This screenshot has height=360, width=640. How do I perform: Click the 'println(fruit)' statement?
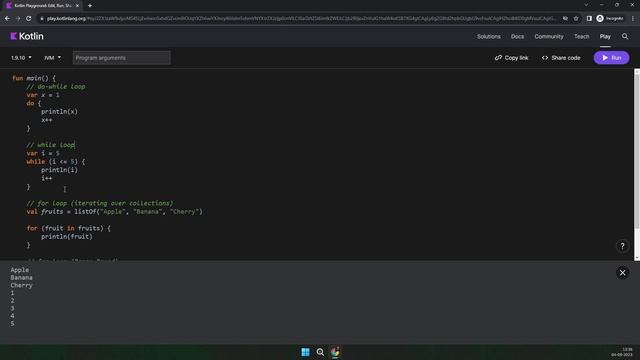[x=67, y=236]
